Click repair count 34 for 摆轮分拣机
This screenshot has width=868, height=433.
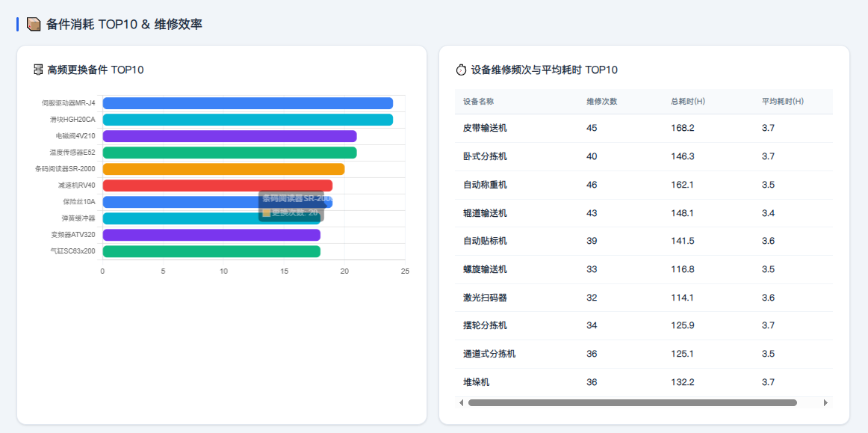pos(592,325)
